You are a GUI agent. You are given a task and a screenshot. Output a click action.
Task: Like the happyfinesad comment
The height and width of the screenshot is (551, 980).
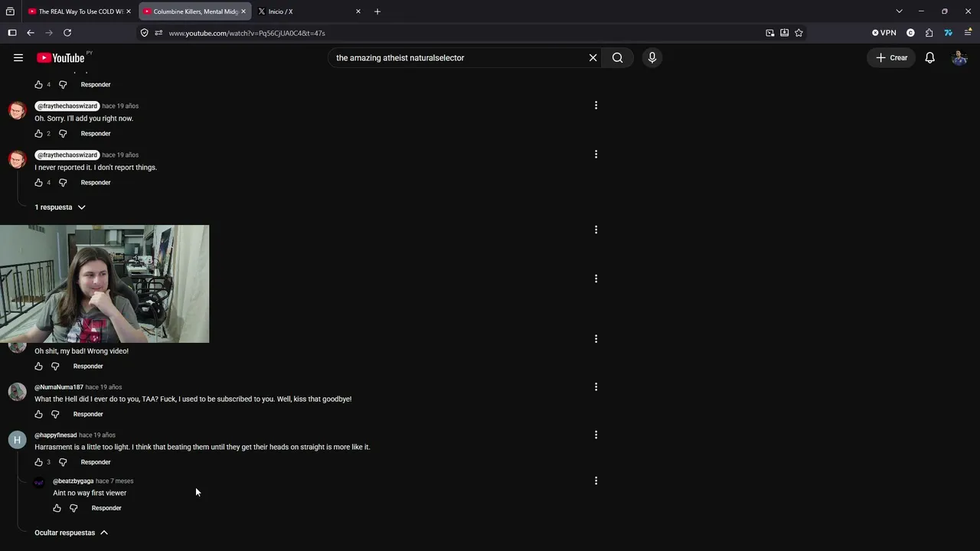[x=39, y=462]
